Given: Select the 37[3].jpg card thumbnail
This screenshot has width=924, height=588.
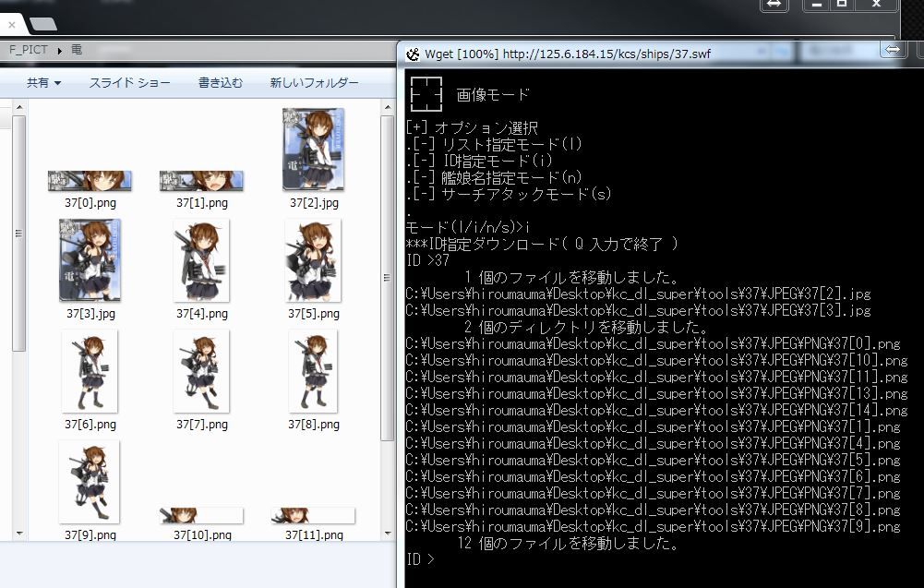Looking at the screenshot, I should coord(90,259).
